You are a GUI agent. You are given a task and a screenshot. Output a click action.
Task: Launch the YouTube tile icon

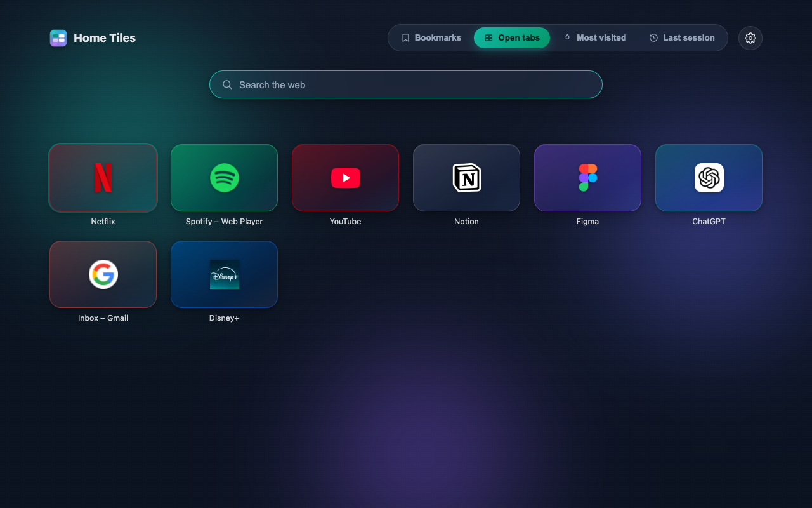pos(345,178)
